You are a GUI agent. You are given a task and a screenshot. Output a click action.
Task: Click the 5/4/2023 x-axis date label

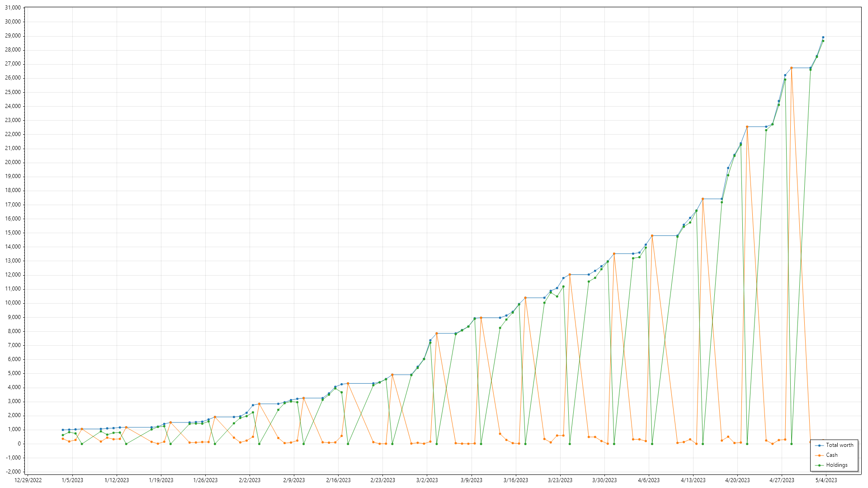[826, 480]
